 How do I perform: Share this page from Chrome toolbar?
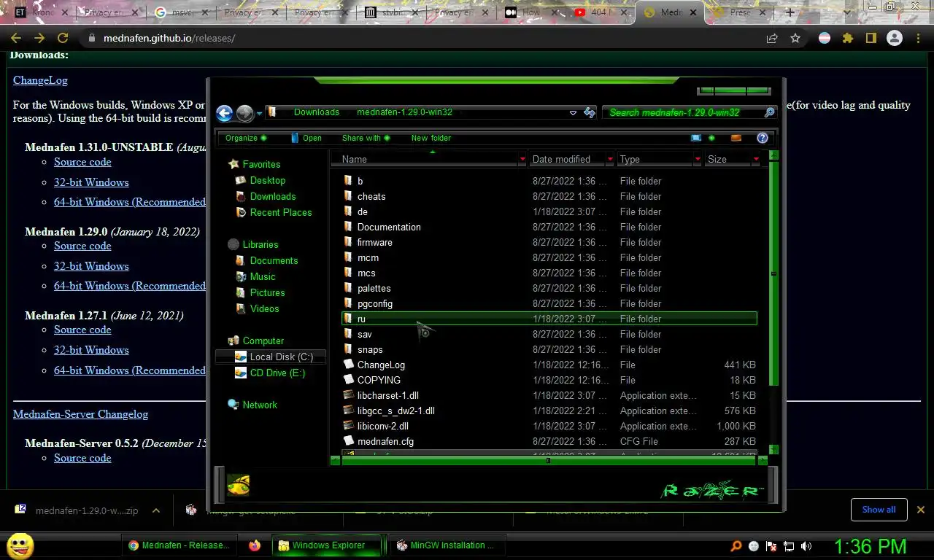click(x=772, y=39)
